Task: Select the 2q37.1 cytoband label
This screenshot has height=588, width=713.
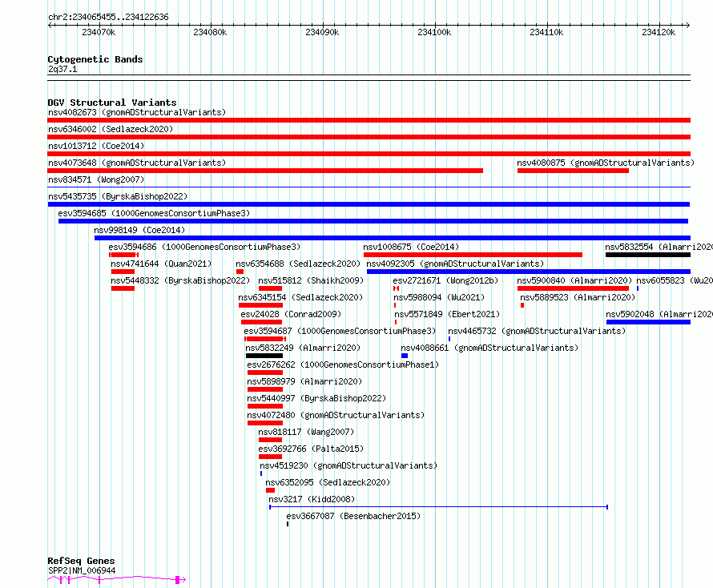Action: pyautogui.click(x=62, y=70)
